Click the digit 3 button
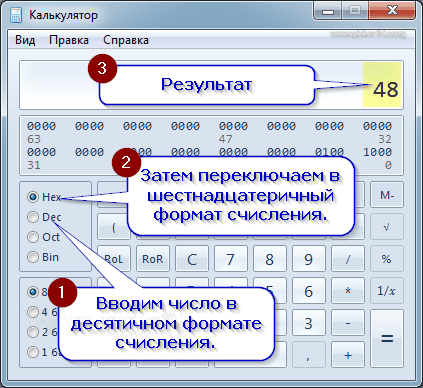This screenshot has width=423, height=388. coord(309,323)
